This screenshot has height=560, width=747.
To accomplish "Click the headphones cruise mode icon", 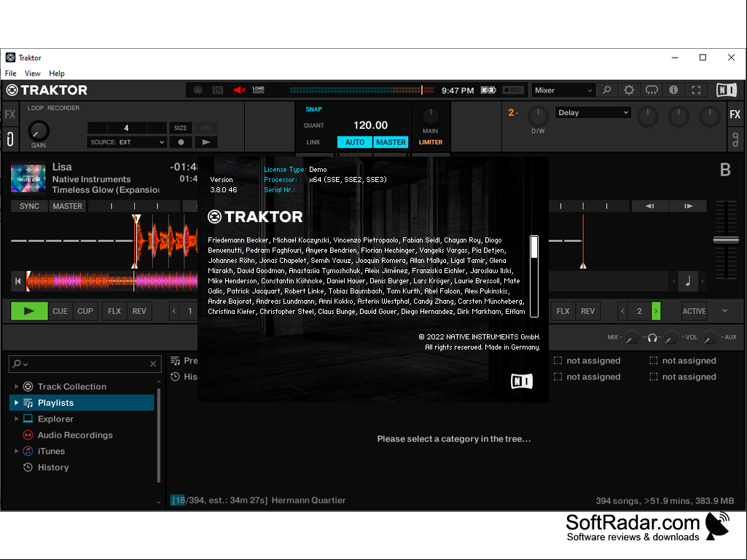I will click(x=652, y=90).
